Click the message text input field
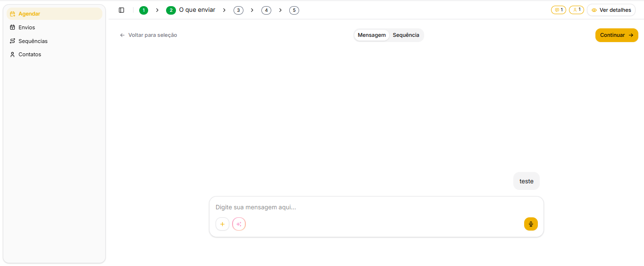Image resolution: width=644 pixels, height=266 pixels. (376, 207)
